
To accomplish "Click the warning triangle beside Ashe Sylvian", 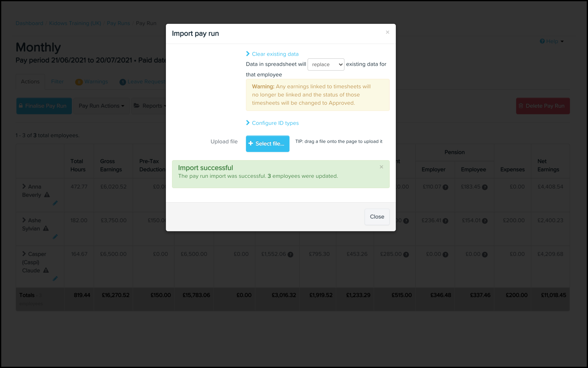I will pyautogui.click(x=46, y=228).
